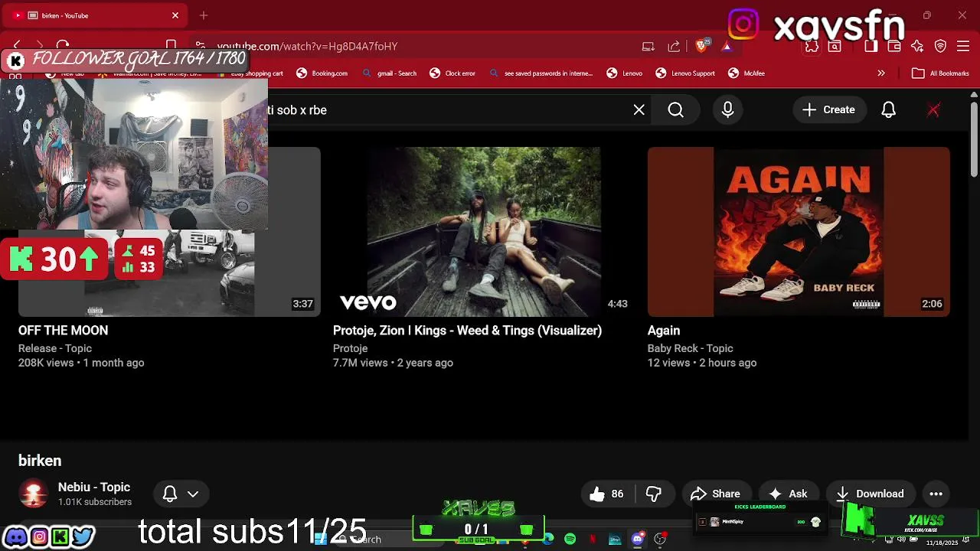This screenshot has height=551, width=980.
Task: Open eBay shopping cart bookmark
Action: click(250, 73)
